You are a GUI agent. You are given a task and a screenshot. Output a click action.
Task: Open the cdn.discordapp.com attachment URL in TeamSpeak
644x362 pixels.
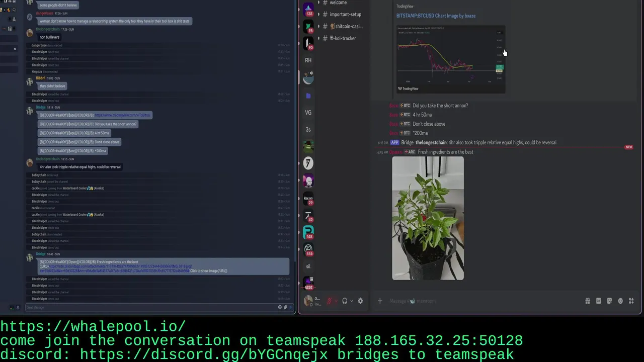click(117, 268)
